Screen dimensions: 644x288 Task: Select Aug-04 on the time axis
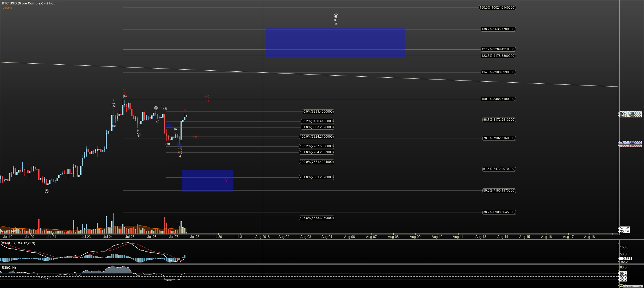(x=327, y=237)
